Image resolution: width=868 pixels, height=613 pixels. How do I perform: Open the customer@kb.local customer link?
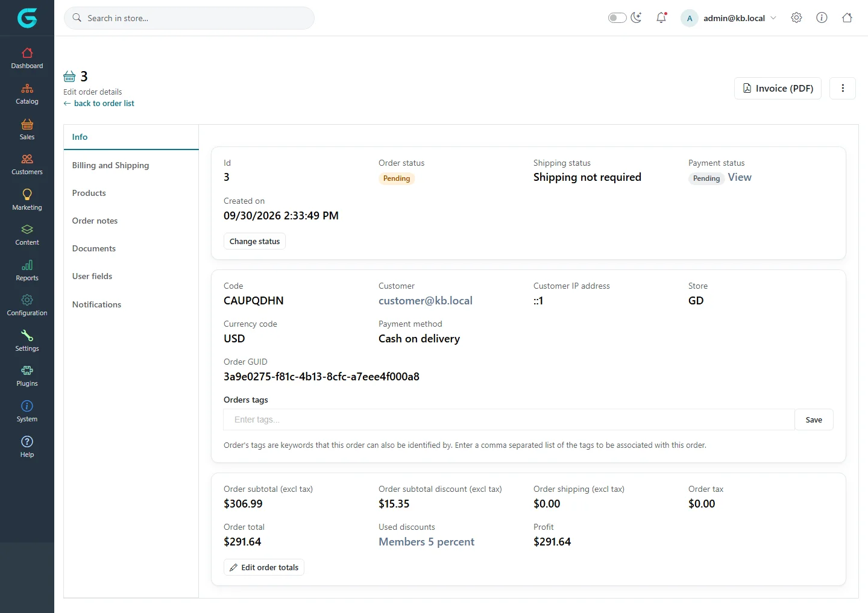pos(426,301)
